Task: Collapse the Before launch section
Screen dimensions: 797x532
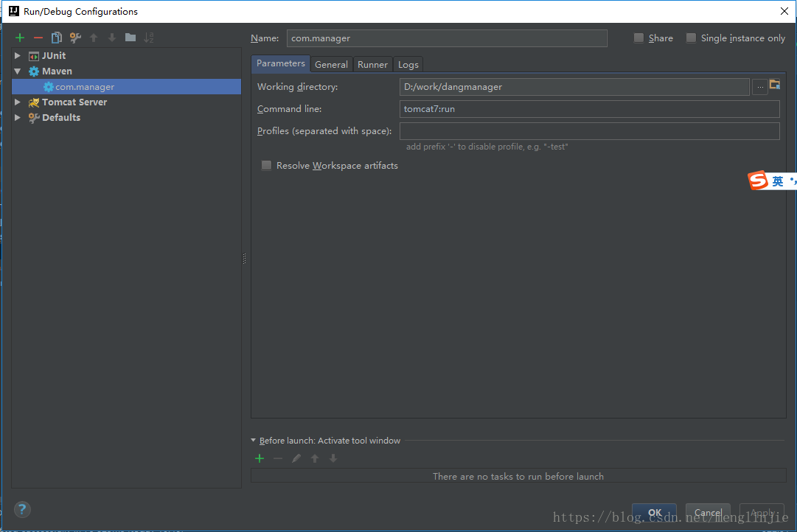Action: 253,441
